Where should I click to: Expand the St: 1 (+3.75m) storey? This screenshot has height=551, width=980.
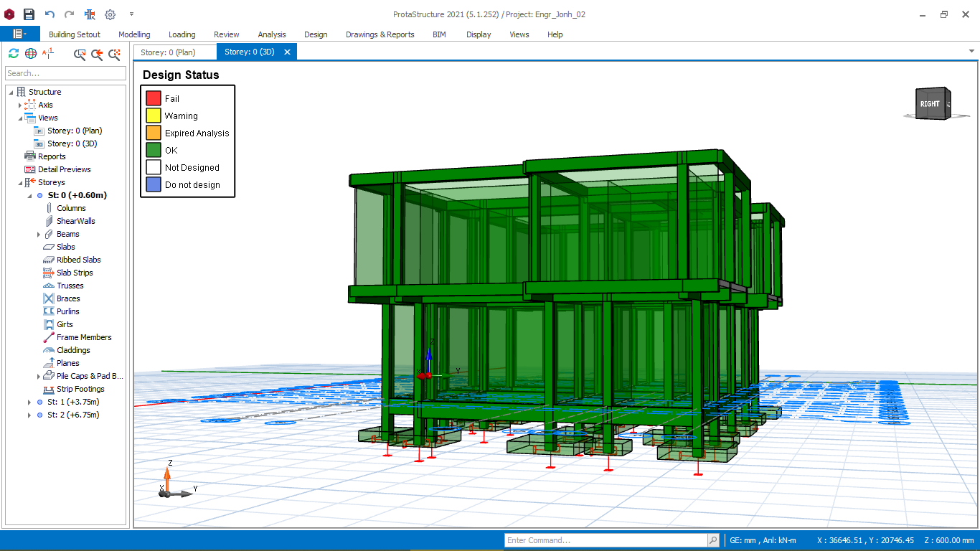[x=29, y=402]
